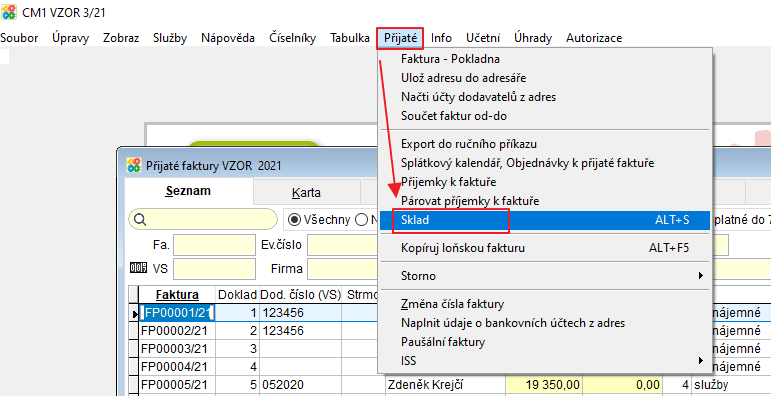Open the Úpravy menu

[x=70, y=38]
